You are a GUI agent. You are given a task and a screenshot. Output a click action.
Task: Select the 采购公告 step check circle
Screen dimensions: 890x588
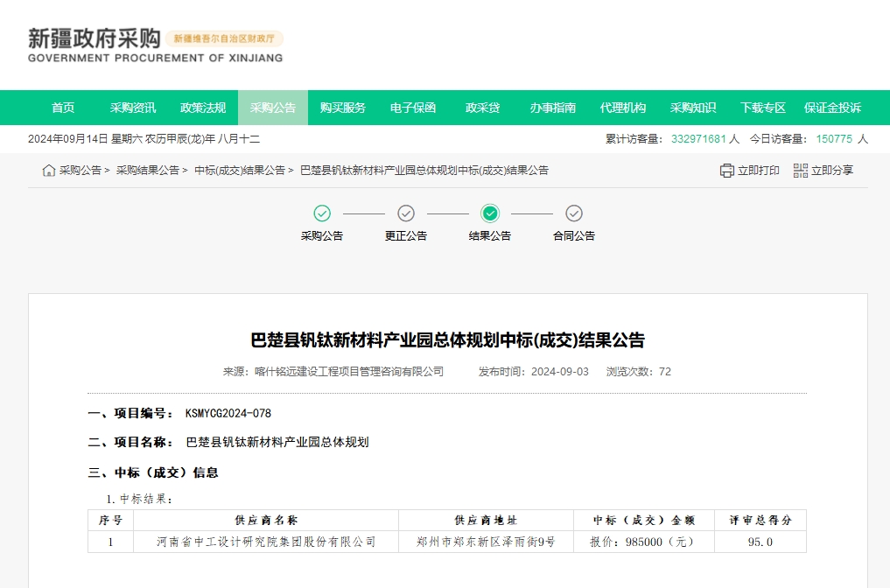point(322,213)
